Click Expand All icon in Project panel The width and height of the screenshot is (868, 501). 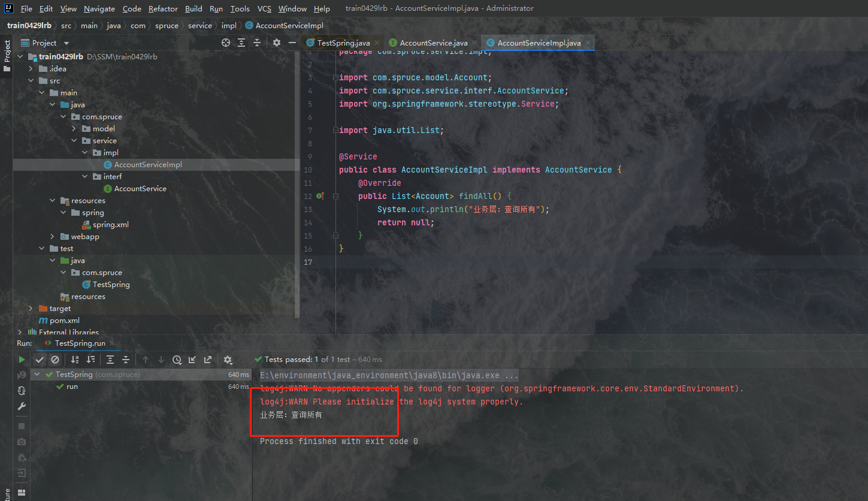point(241,43)
